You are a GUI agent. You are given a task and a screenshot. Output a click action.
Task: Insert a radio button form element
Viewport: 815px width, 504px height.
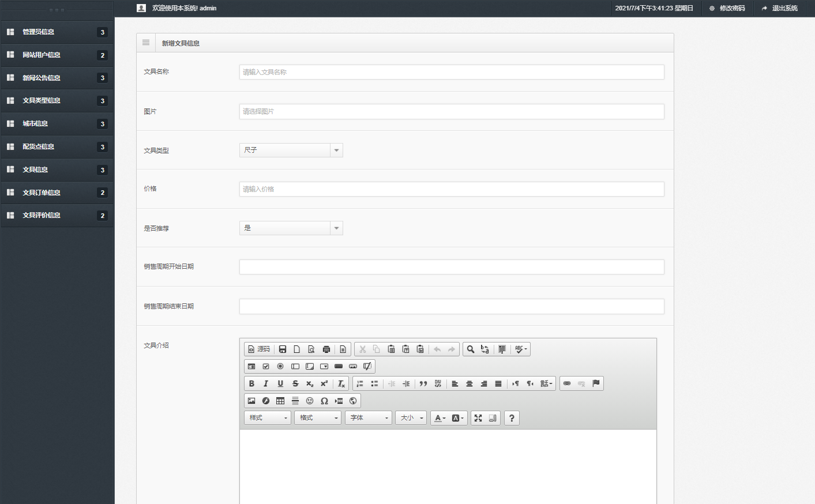280,366
